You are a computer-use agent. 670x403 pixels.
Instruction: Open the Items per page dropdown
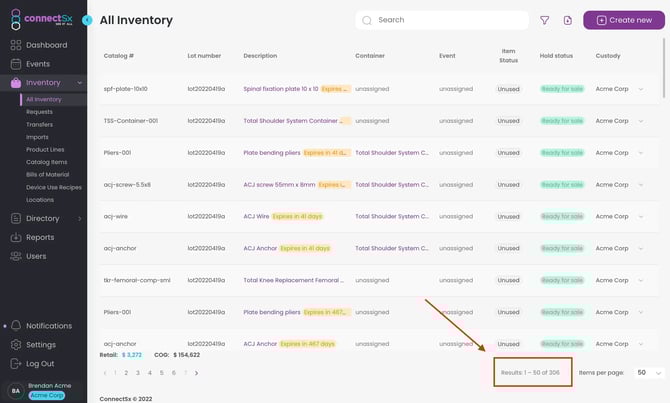(649, 372)
